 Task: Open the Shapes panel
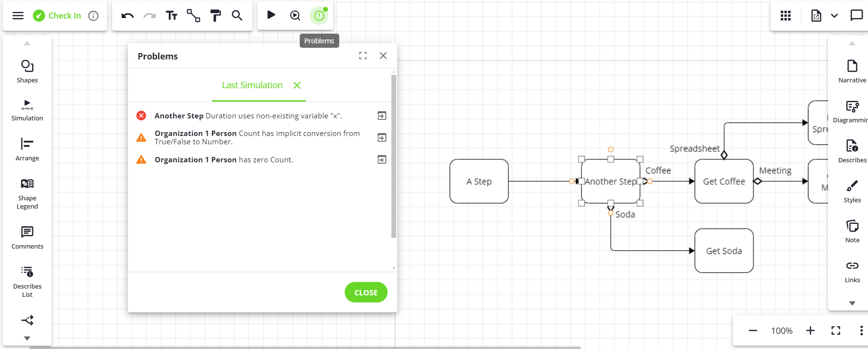pos(27,71)
